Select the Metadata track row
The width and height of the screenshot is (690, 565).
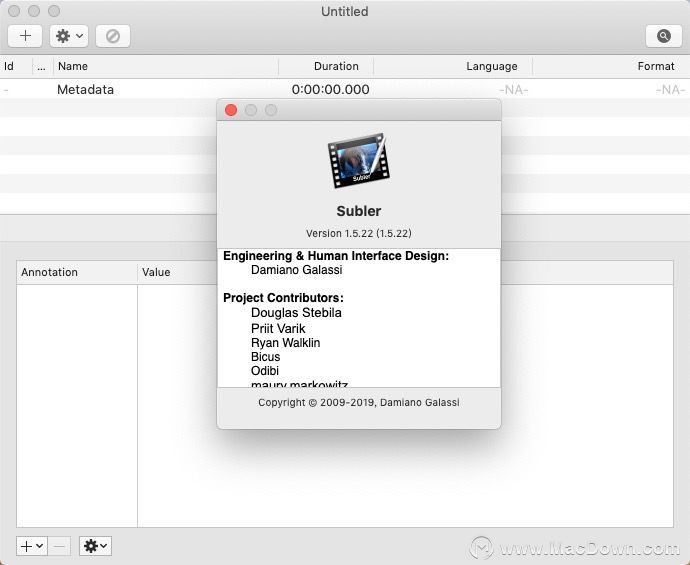(x=85, y=89)
